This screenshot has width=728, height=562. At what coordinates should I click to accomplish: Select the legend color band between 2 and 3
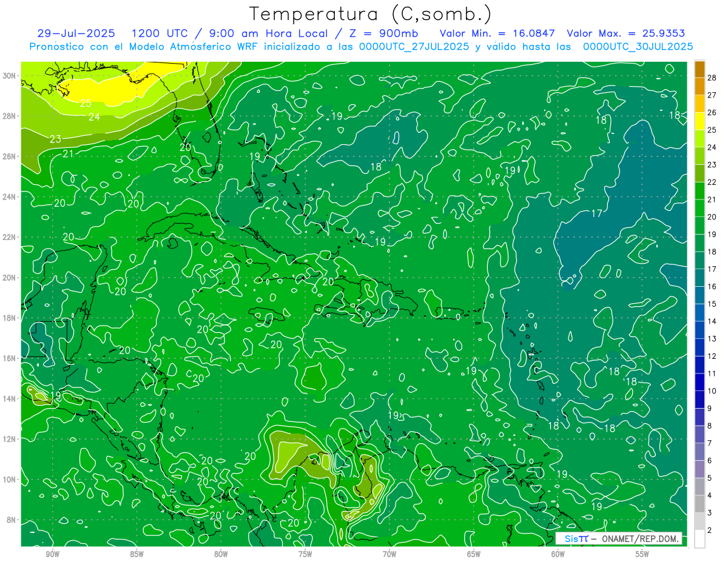coord(699,521)
